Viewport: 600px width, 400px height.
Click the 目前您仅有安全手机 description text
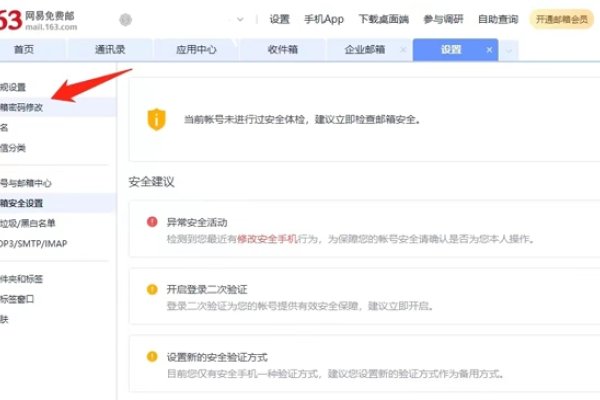335,373
